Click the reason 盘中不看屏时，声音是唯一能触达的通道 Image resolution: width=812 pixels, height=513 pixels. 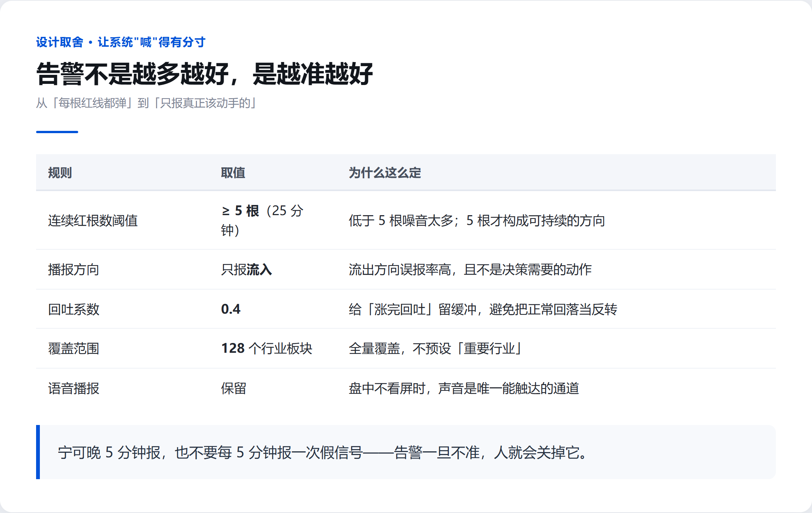[x=464, y=388]
